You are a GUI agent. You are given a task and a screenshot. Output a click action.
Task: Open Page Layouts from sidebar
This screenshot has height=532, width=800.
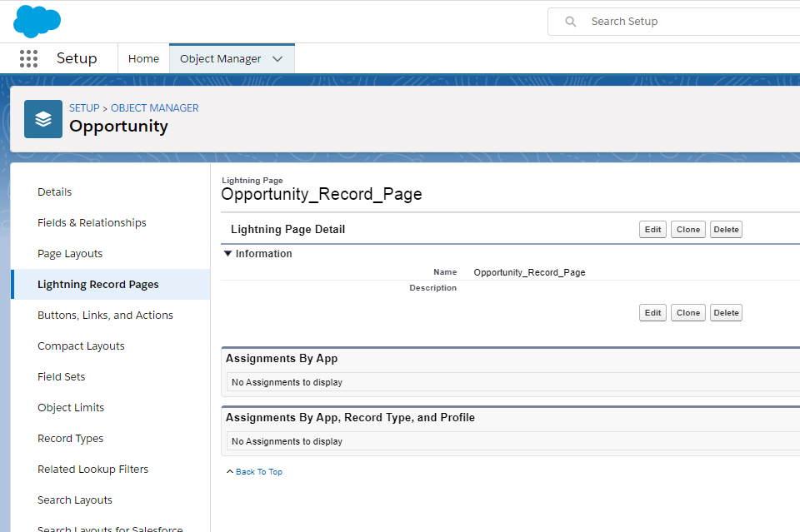pos(70,254)
